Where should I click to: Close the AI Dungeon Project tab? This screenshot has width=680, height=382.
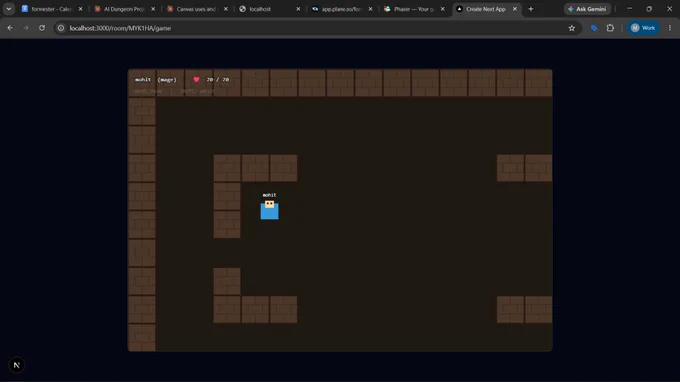[153, 9]
